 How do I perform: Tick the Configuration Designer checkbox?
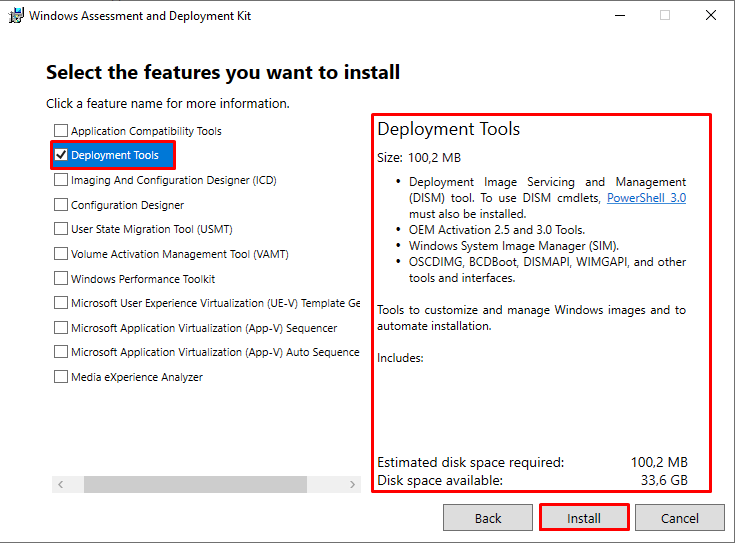[61, 204]
